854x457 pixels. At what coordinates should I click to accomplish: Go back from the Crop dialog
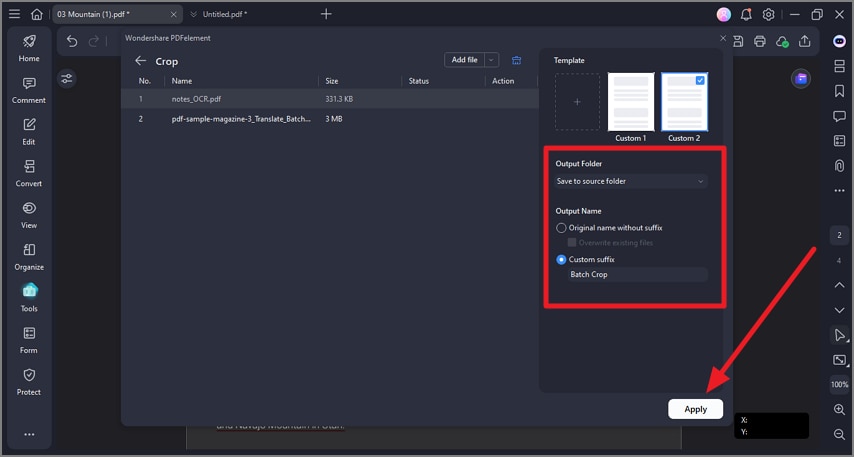pyautogui.click(x=141, y=61)
